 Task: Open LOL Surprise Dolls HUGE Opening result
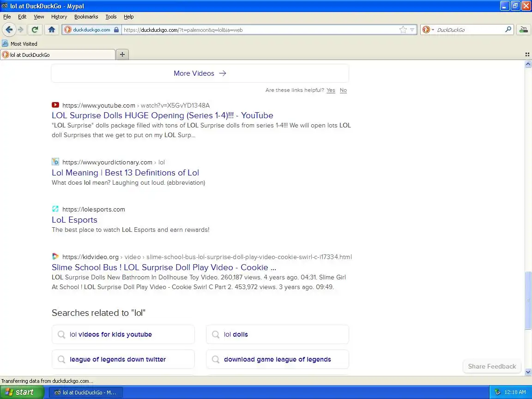[163, 115]
